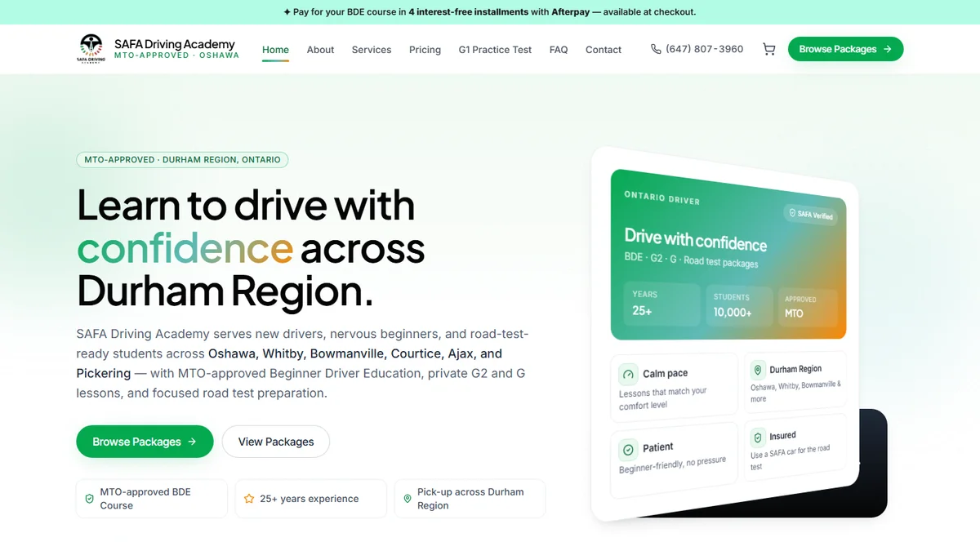This screenshot has height=551, width=980.
Task: Open the shopping cart icon
Action: coord(769,49)
